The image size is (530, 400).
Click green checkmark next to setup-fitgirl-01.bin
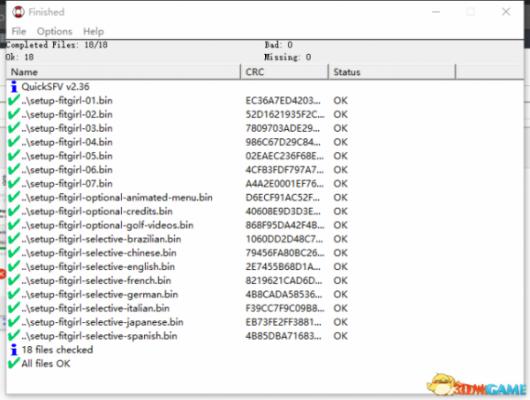(14, 100)
